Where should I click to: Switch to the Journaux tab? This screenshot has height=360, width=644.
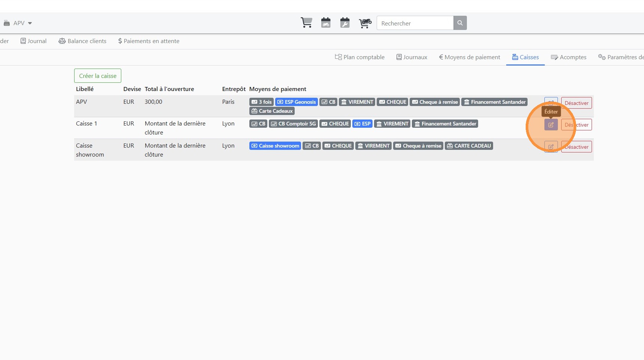[x=412, y=57]
